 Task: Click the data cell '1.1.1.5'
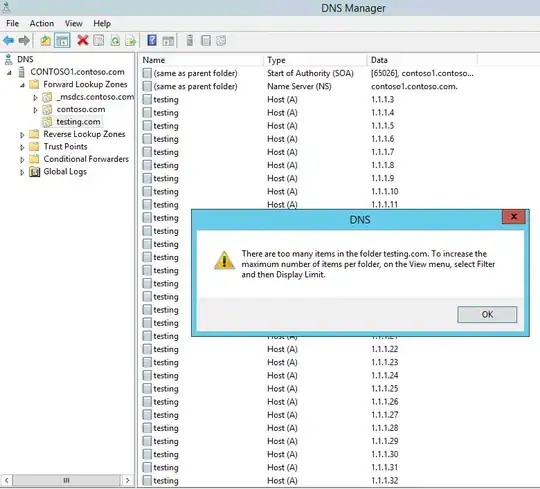pyautogui.click(x=383, y=126)
